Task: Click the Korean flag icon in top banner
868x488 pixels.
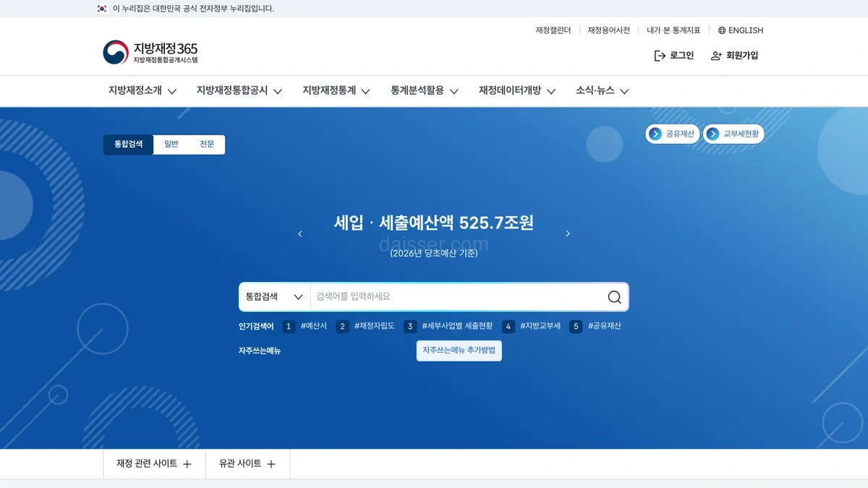Action: pos(102,9)
